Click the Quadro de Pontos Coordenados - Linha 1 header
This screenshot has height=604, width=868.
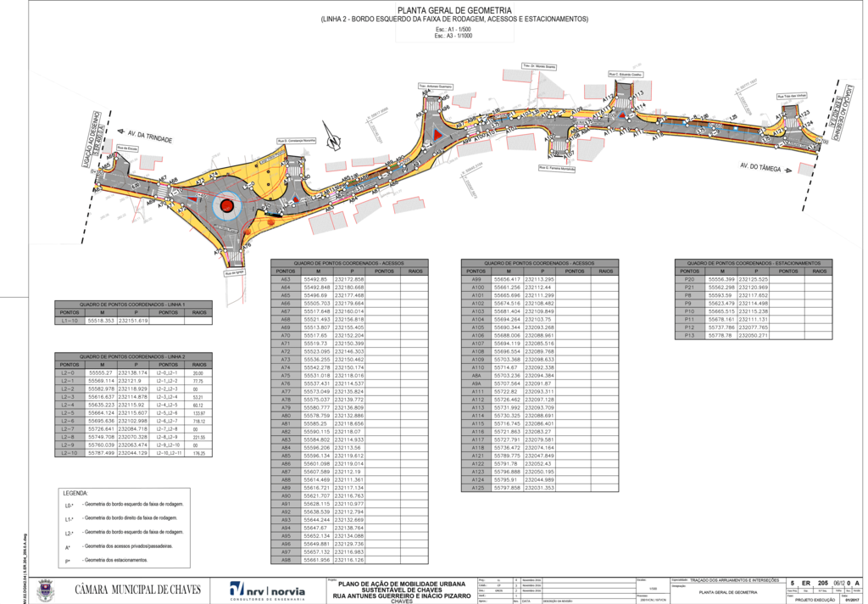coord(131,304)
